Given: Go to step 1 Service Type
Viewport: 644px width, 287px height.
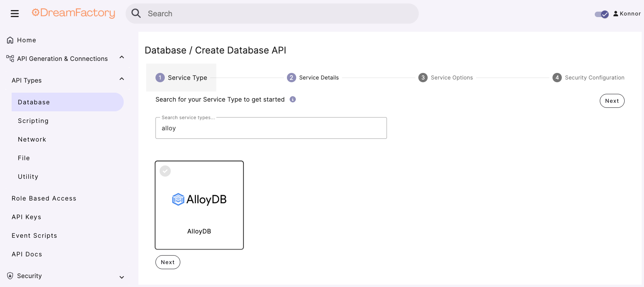Looking at the screenshot, I should pos(181,78).
